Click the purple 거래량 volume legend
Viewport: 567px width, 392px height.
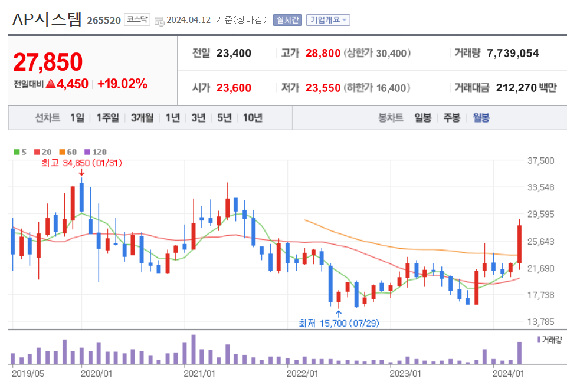coord(550,340)
